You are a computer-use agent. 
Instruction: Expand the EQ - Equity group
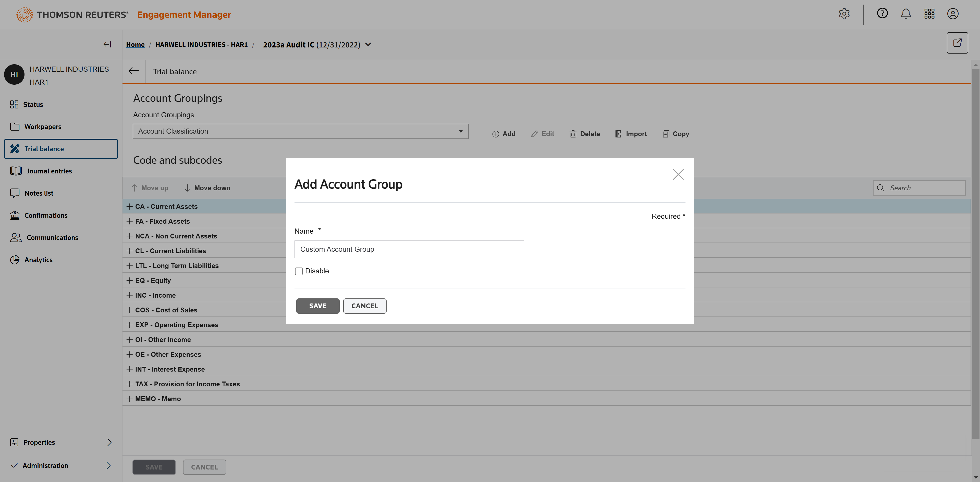130,281
